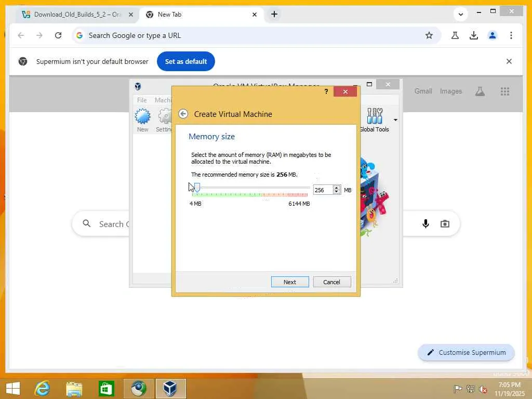Click the address bar to type a URL

251,35
